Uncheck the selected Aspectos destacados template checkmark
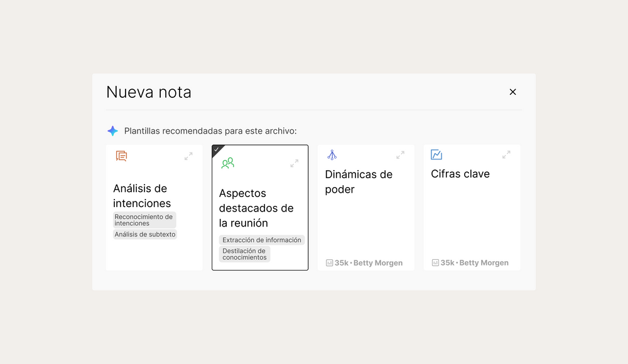Screen dimensions: 628x364 point(217,149)
